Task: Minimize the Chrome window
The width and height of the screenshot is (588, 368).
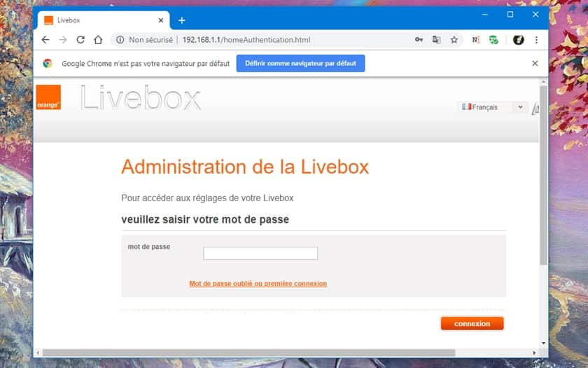Action: pyautogui.click(x=485, y=14)
